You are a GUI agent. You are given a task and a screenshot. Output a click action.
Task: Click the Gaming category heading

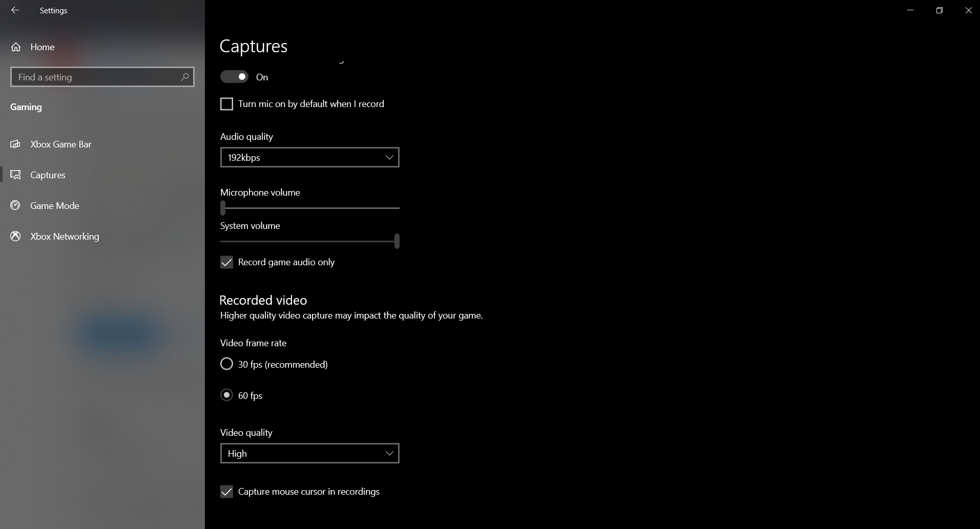pyautogui.click(x=26, y=107)
